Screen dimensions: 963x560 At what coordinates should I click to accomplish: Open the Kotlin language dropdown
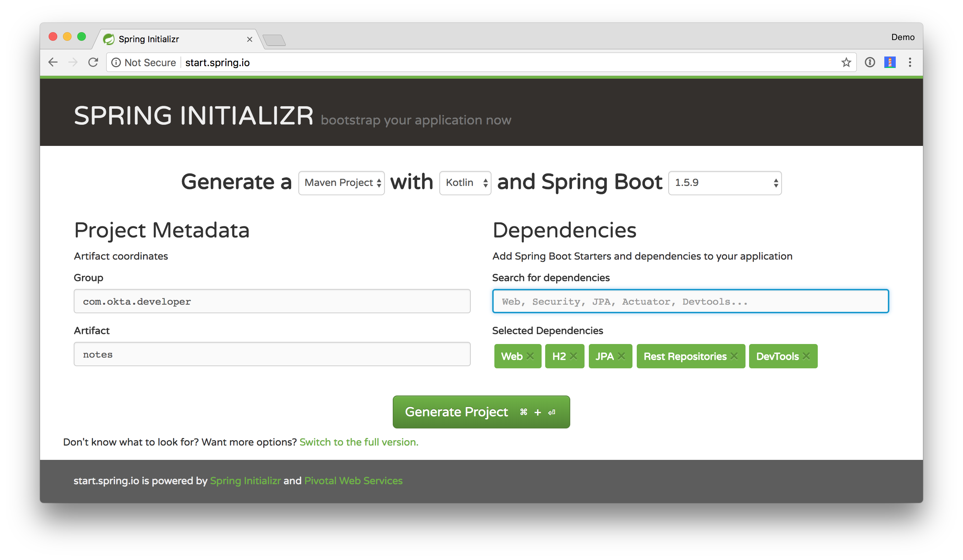tap(465, 183)
